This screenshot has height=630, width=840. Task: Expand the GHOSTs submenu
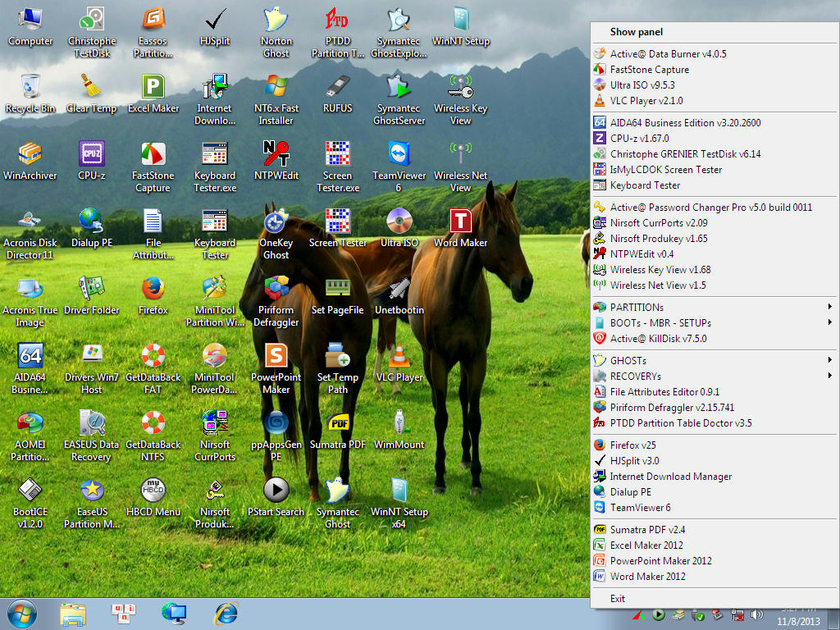pyautogui.click(x=714, y=361)
